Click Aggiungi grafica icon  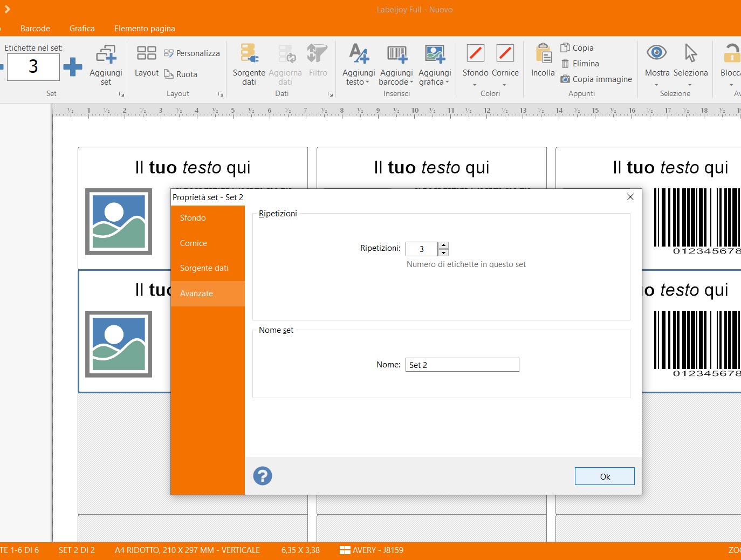[x=435, y=53]
